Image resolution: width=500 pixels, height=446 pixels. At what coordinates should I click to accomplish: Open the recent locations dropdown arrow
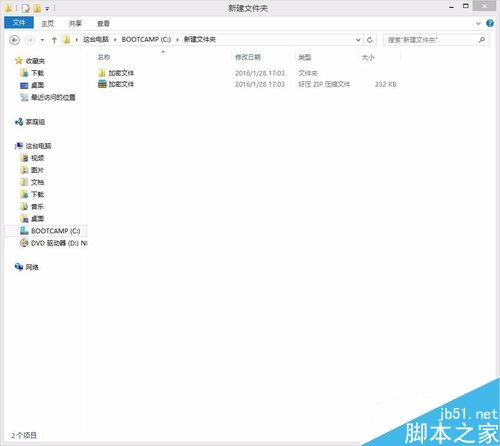[42, 40]
